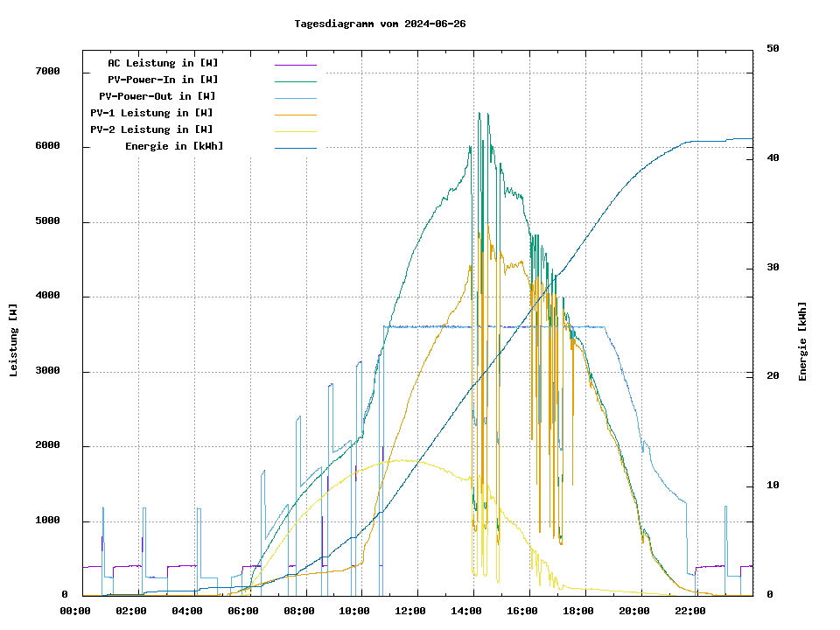Image resolution: width=840 pixels, height=630 pixels.
Task: Click the 20 tick on the Energie axis
Action: point(773,376)
